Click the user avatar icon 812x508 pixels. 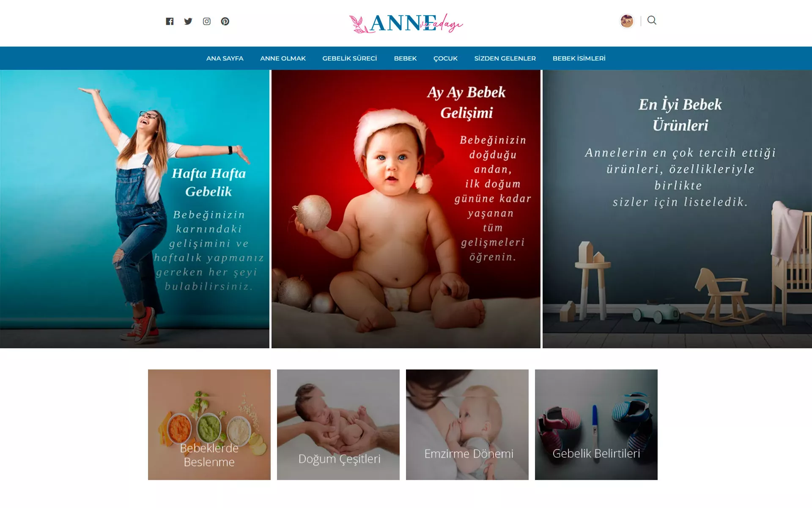[627, 21]
